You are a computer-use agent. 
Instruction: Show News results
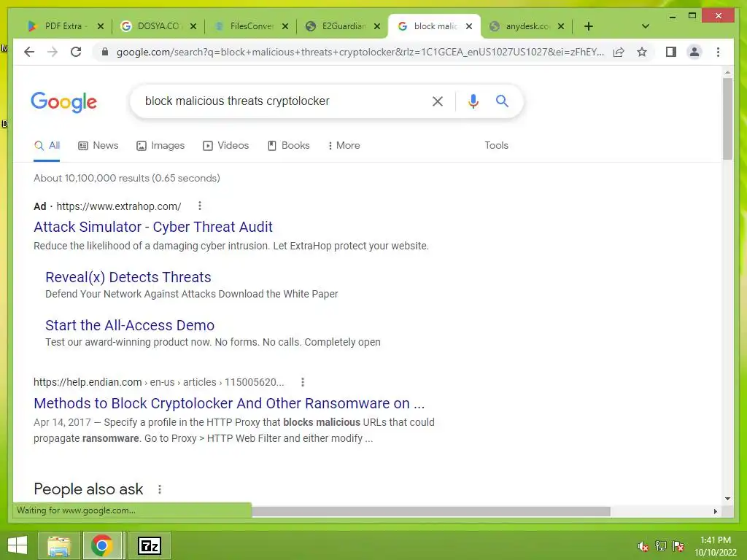point(98,146)
